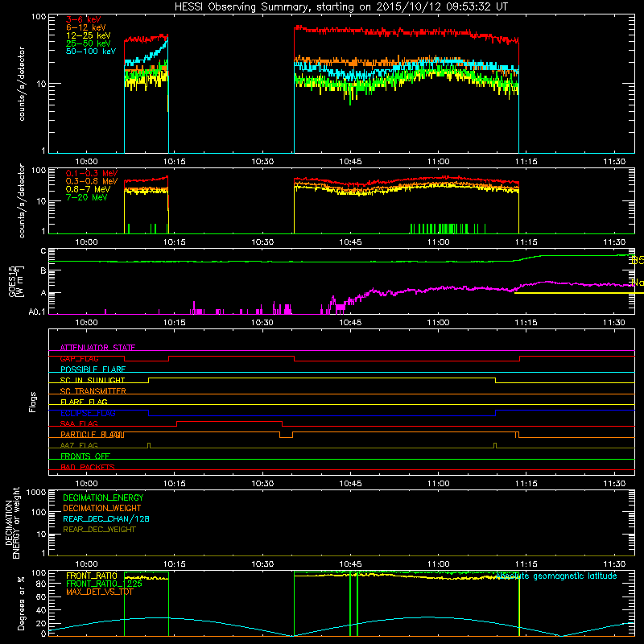
Task: Select the FLARE_FLAG label
Action: (84, 402)
